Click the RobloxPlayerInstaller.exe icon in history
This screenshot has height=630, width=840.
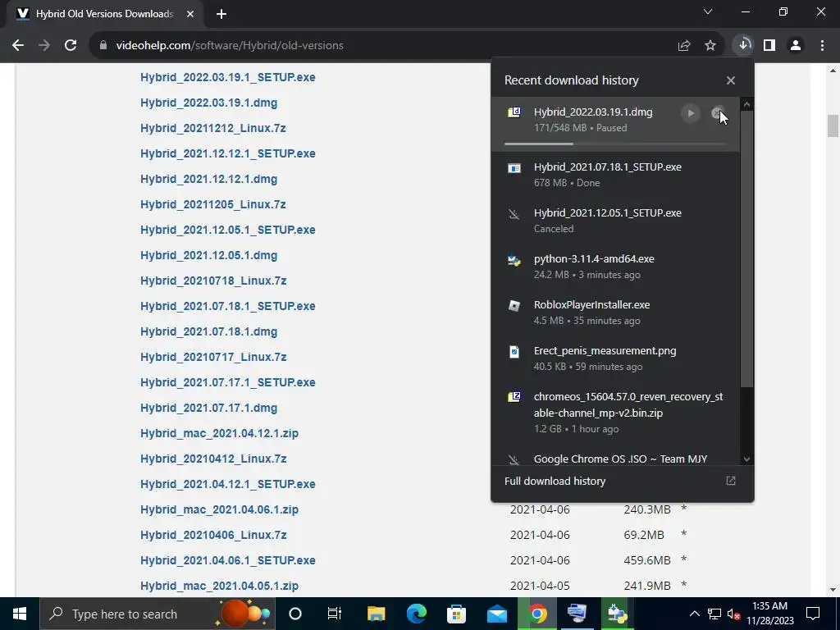[x=514, y=306]
